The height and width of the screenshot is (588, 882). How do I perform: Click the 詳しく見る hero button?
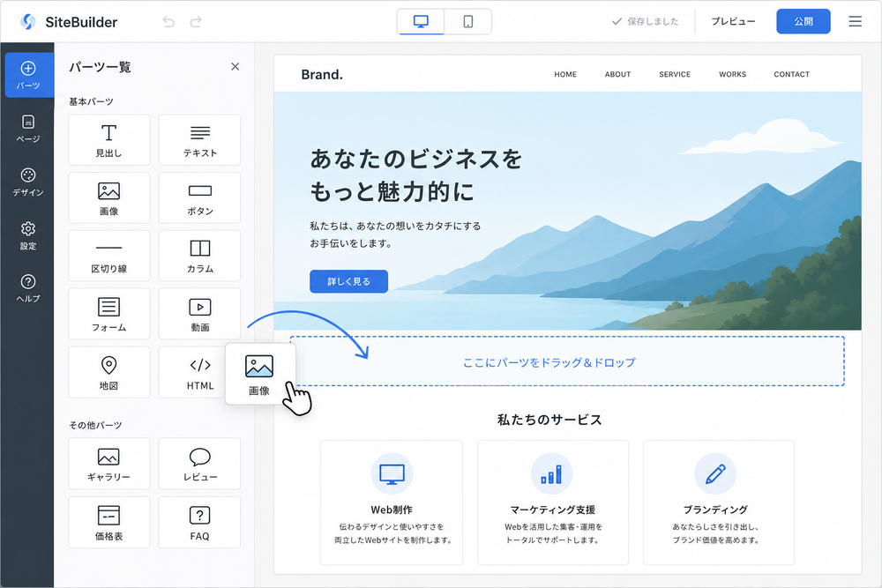pos(348,281)
